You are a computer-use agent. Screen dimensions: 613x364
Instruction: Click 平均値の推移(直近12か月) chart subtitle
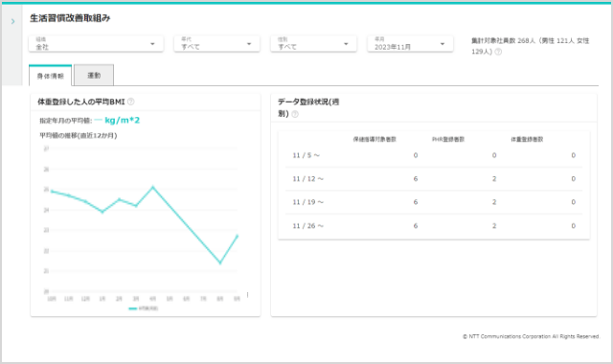(79, 135)
